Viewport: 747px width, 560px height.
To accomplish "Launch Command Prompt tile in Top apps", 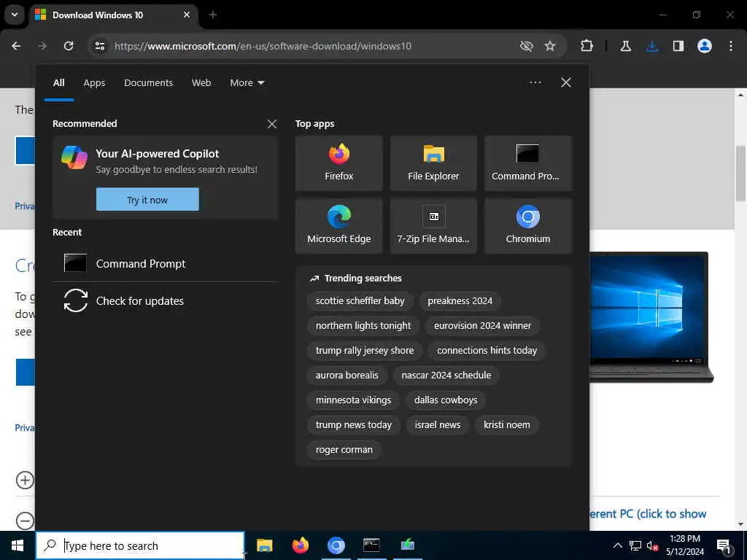I will (528, 163).
